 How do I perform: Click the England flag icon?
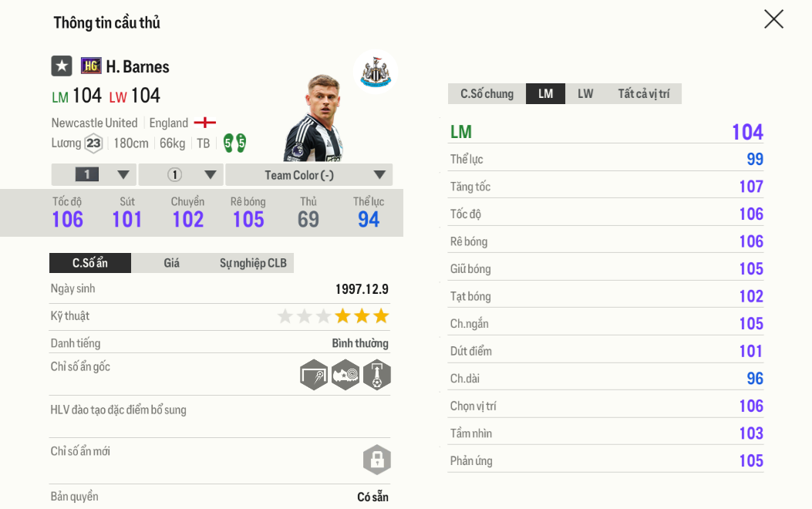[204, 123]
